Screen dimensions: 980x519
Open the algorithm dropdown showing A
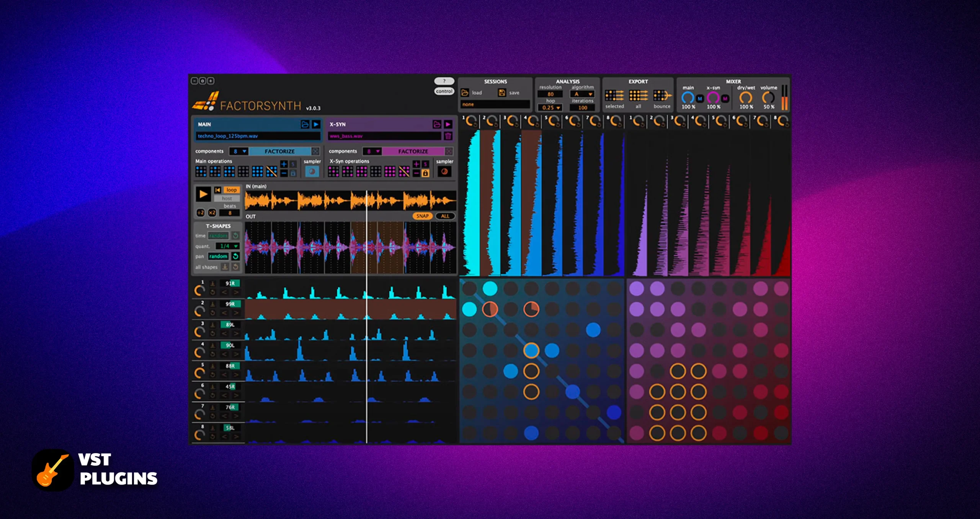coord(582,94)
